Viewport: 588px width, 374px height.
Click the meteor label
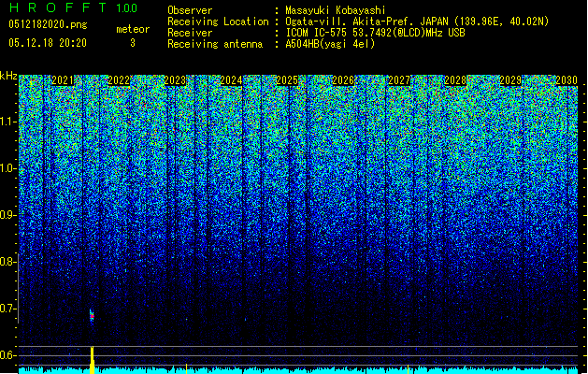click(x=133, y=29)
